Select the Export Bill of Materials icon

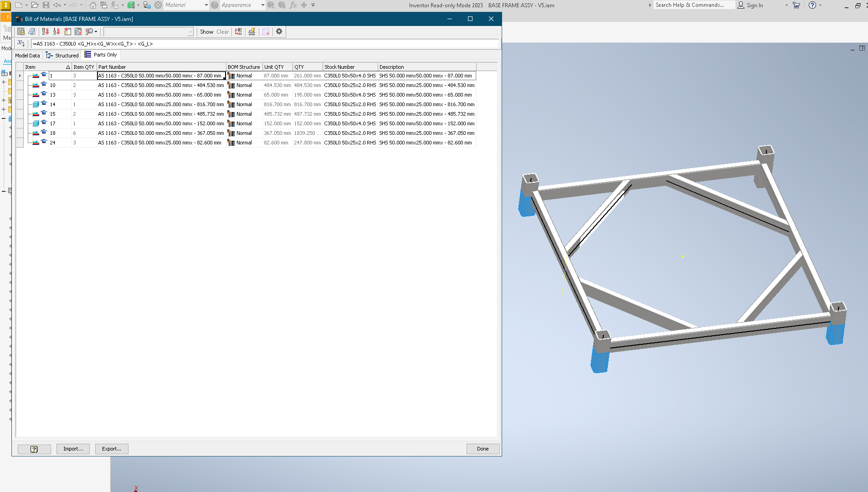pyautogui.click(x=21, y=31)
